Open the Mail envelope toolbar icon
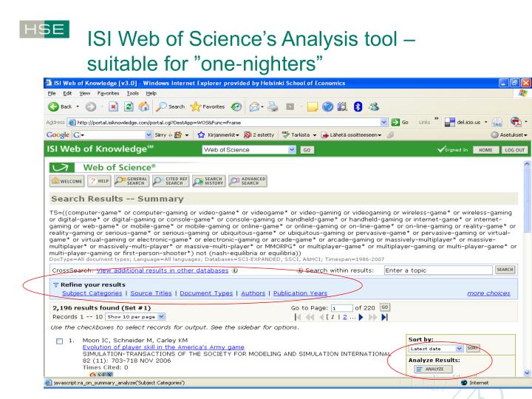Screen dimensions: 532x399 point(254,107)
